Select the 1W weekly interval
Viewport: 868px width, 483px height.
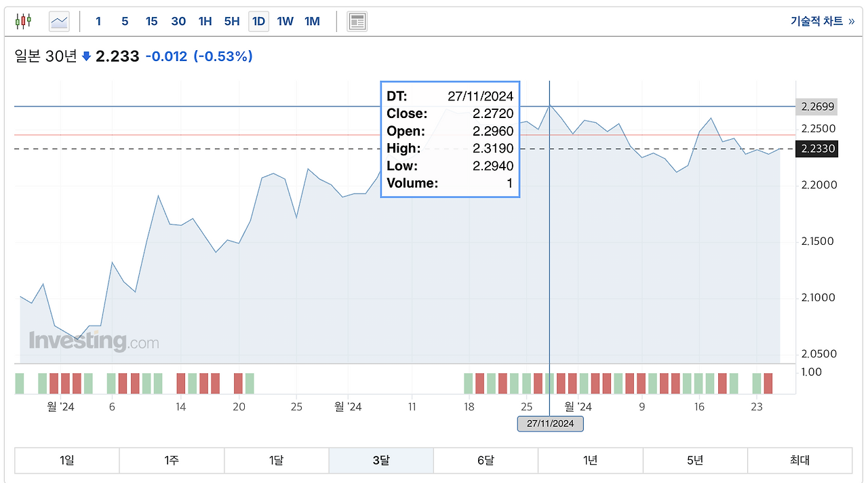285,21
